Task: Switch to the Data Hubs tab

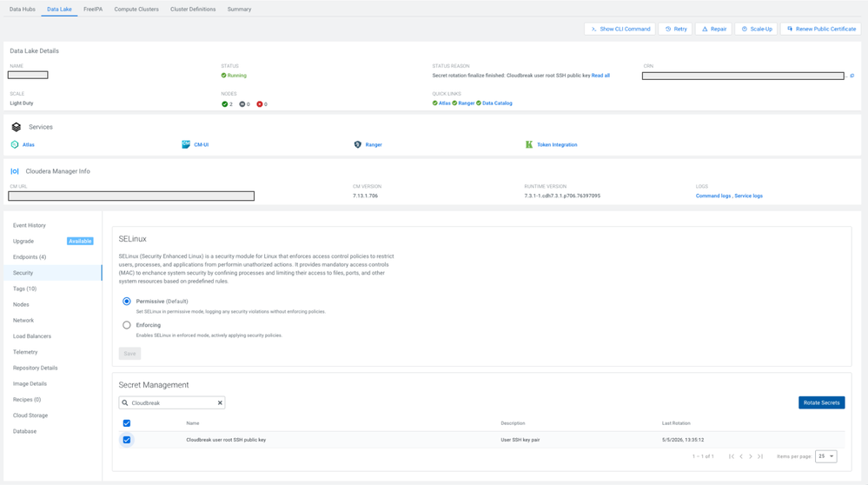Action: point(22,10)
